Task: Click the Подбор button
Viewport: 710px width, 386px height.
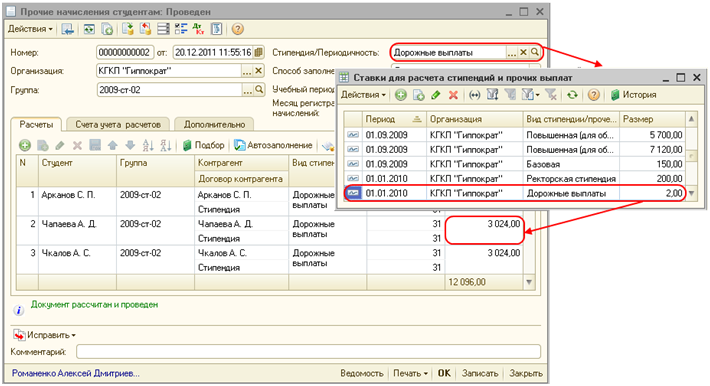Action: pos(204,145)
